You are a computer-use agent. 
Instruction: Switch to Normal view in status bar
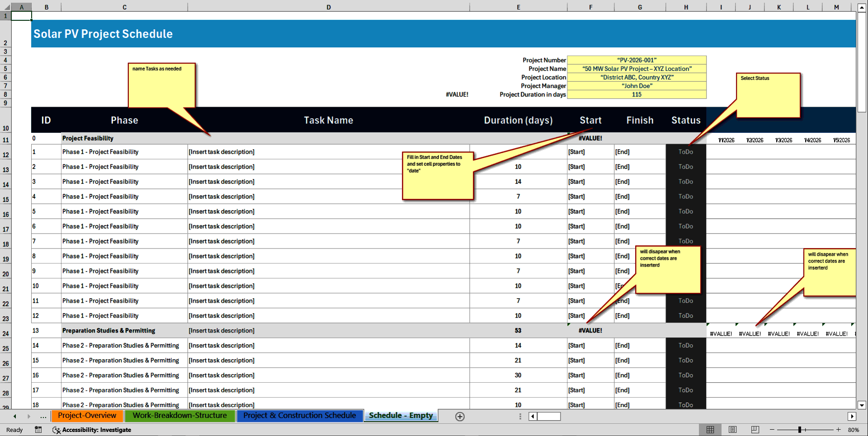(x=710, y=430)
